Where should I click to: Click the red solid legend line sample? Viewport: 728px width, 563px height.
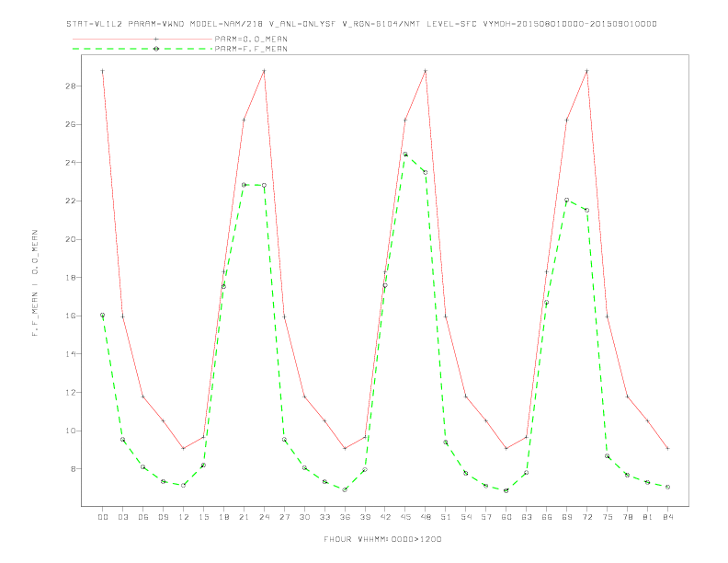pos(142,39)
